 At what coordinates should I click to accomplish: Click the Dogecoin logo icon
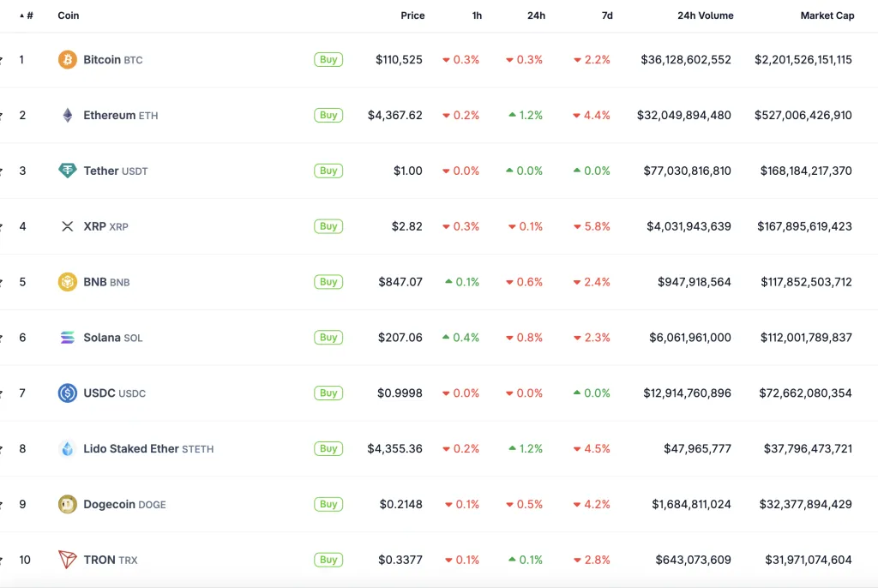67,504
